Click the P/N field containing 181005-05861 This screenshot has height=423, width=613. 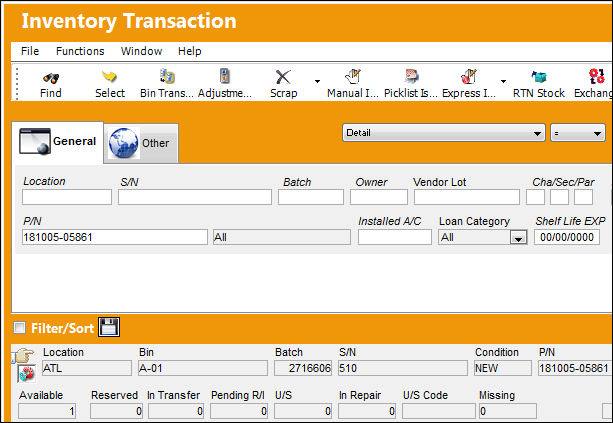click(115, 237)
